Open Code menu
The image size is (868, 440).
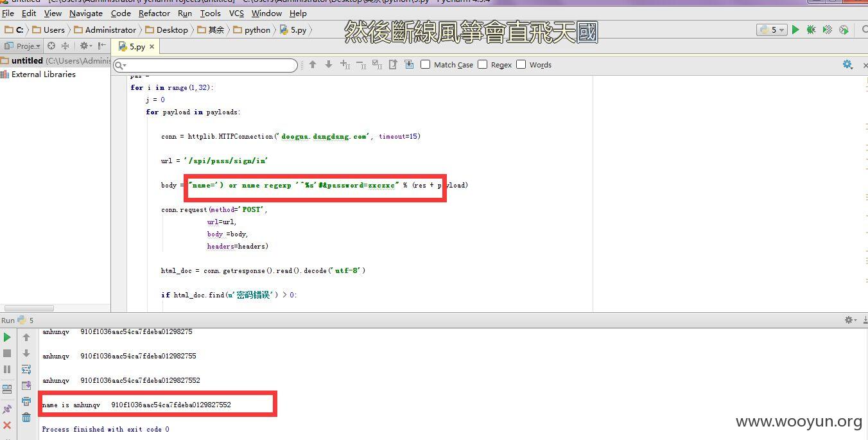click(x=121, y=13)
